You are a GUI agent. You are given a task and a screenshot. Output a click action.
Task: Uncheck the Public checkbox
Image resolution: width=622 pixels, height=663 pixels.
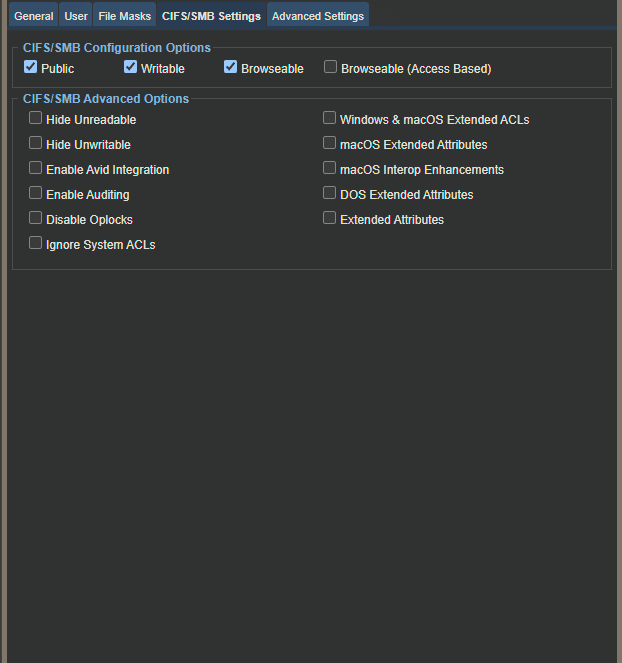[30, 67]
